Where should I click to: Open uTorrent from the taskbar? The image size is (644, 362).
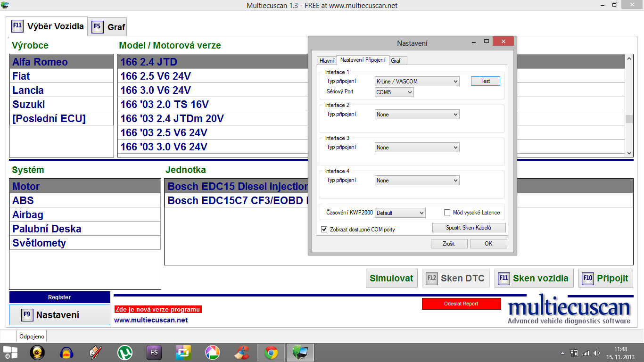(x=125, y=353)
